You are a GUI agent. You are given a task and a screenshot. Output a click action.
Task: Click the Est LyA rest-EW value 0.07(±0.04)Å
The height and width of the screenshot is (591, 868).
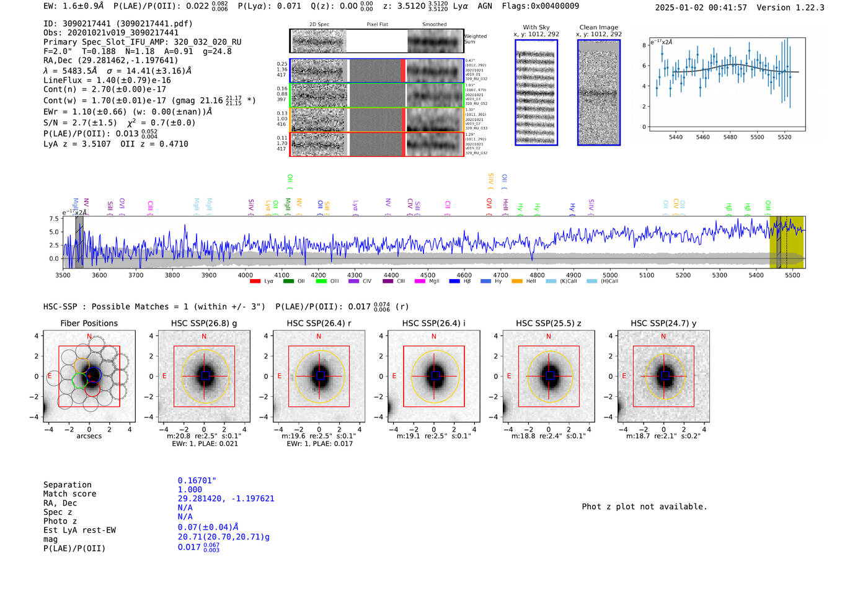208,528
